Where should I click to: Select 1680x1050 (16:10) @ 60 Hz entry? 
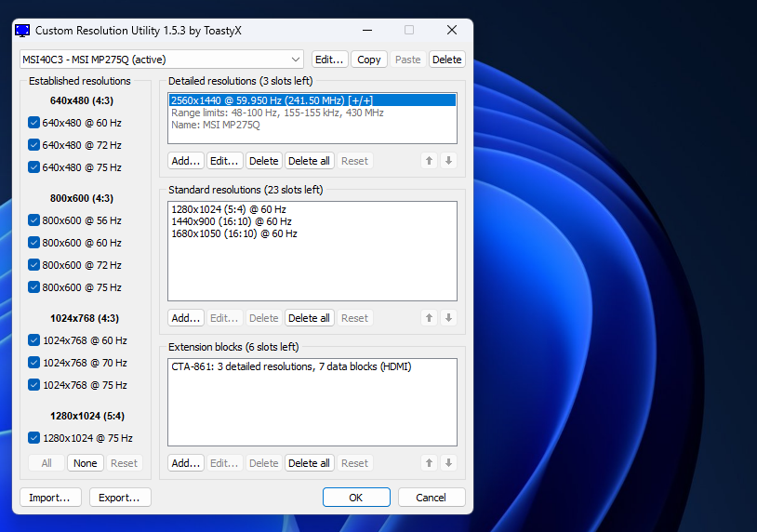(312, 233)
